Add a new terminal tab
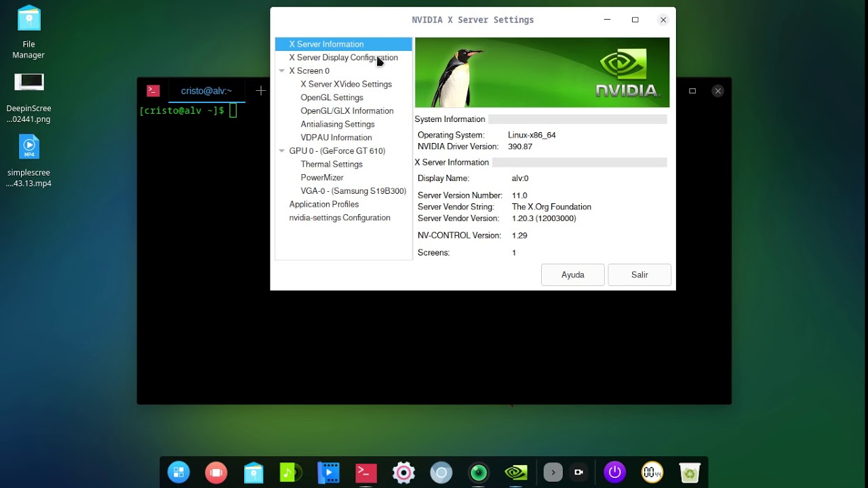The height and width of the screenshot is (488, 868). [x=260, y=91]
